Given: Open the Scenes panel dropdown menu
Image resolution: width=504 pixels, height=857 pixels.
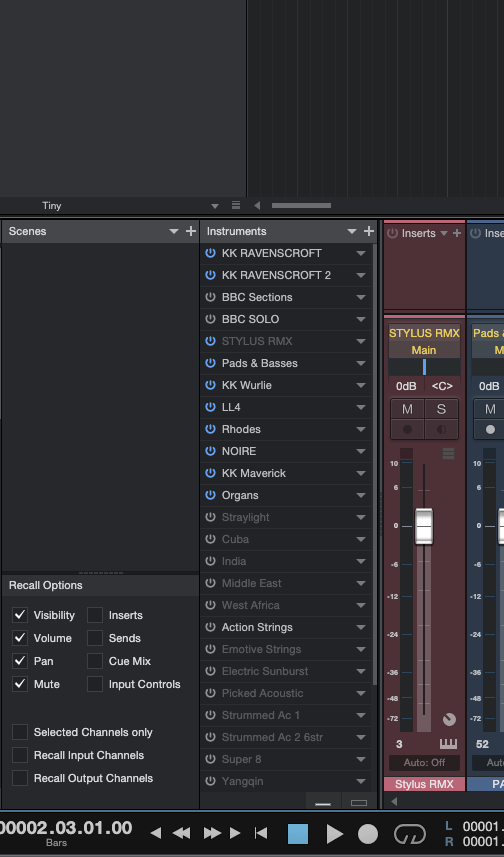Looking at the screenshot, I should pyautogui.click(x=174, y=232).
